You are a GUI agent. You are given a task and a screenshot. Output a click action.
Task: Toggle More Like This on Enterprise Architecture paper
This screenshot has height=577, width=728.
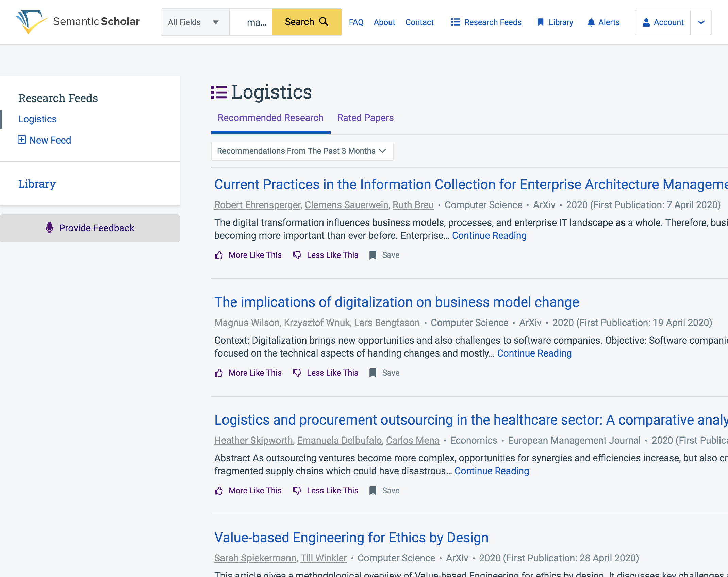click(248, 255)
